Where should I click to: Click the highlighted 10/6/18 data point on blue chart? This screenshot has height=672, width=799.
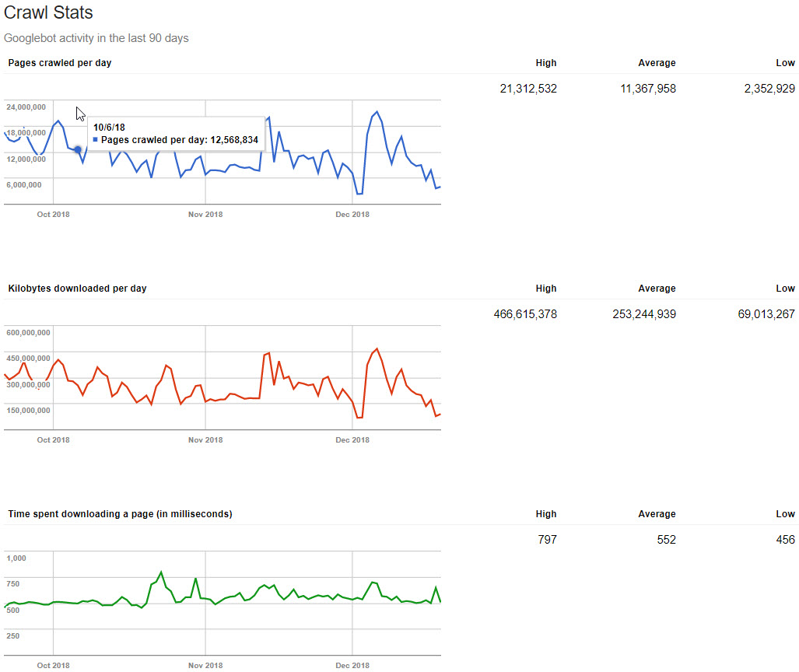[78, 150]
